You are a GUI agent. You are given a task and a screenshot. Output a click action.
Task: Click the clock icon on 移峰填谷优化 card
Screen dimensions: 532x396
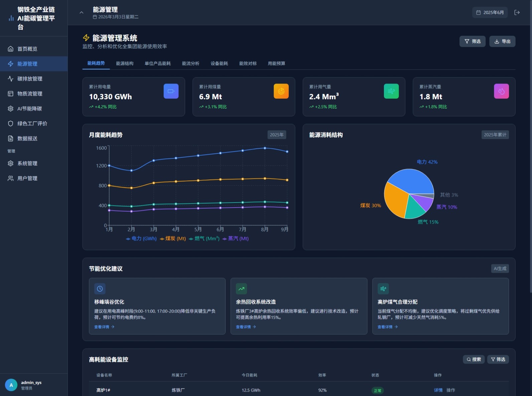coord(100,289)
